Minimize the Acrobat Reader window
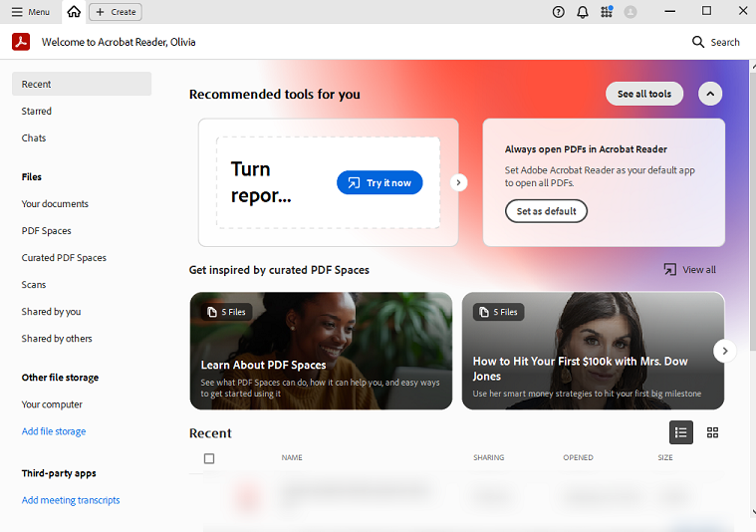The image size is (756, 532). (x=669, y=11)
